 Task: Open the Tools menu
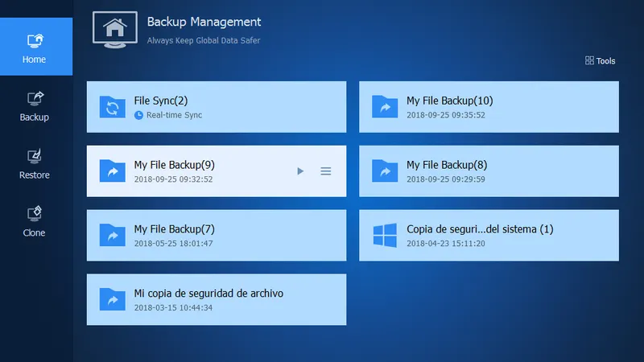(x=605, y=61)
